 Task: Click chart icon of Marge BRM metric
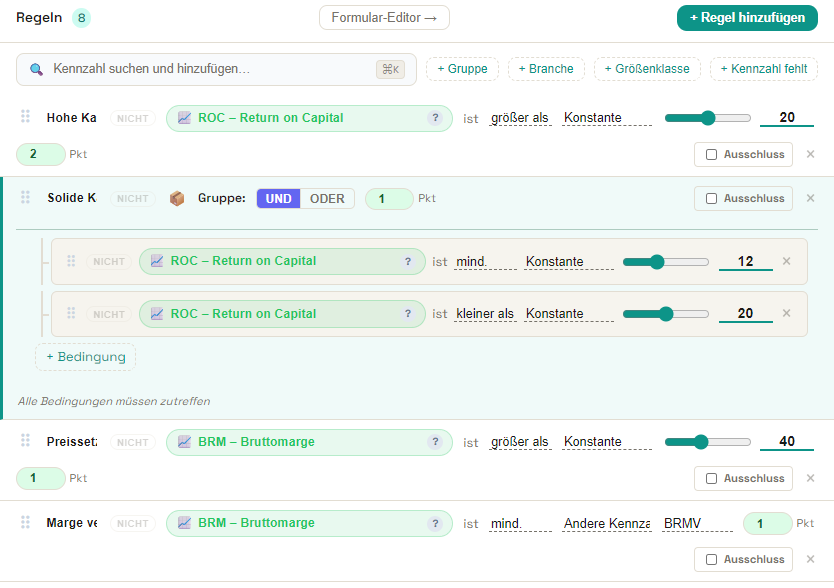pos(184,523)
